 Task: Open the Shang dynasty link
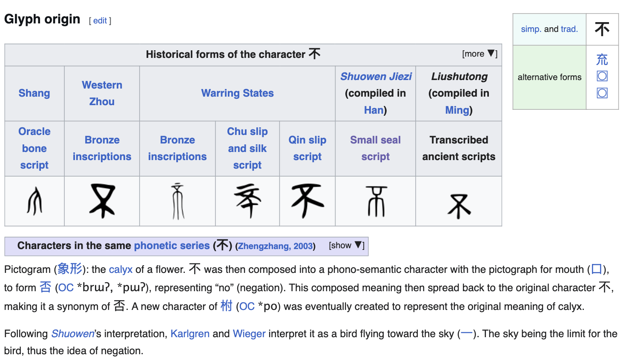(34, 93)
